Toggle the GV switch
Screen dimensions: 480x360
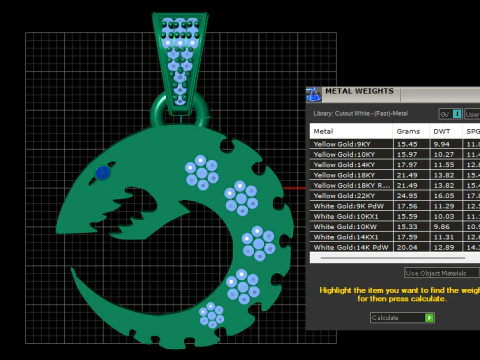(450, 114)
